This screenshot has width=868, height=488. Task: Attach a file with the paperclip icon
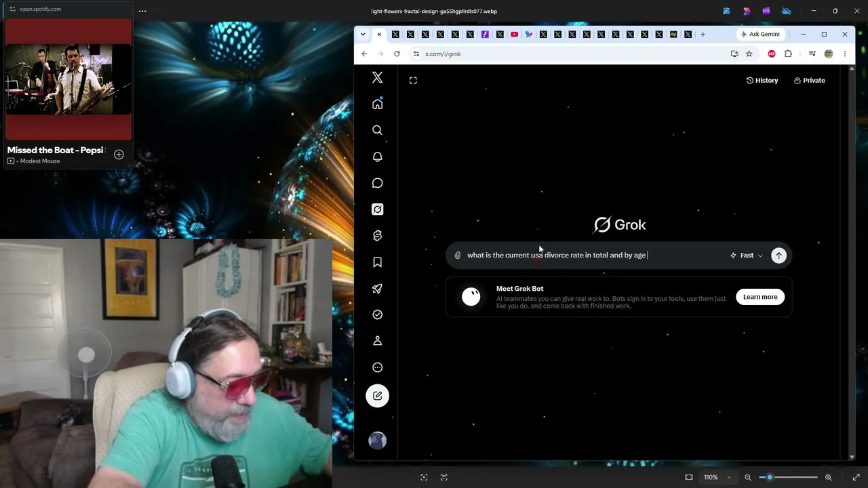pos(458,256)
